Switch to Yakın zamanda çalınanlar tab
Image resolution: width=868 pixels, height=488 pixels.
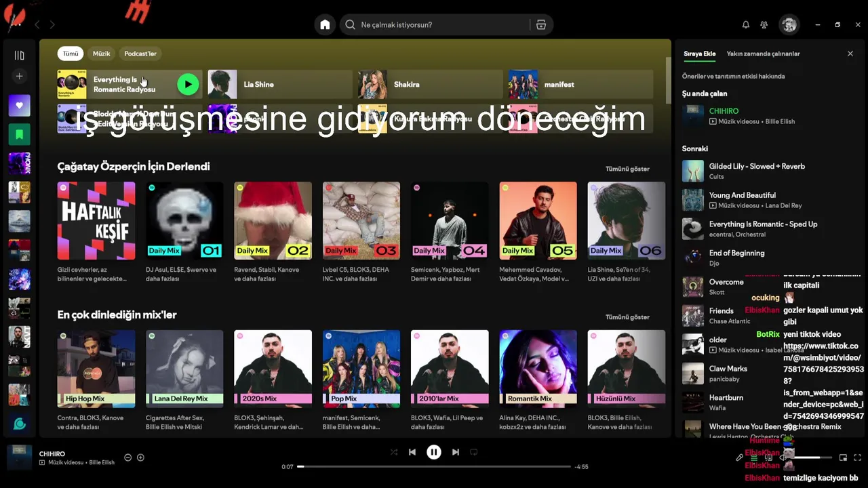click(x=764, y=54)
